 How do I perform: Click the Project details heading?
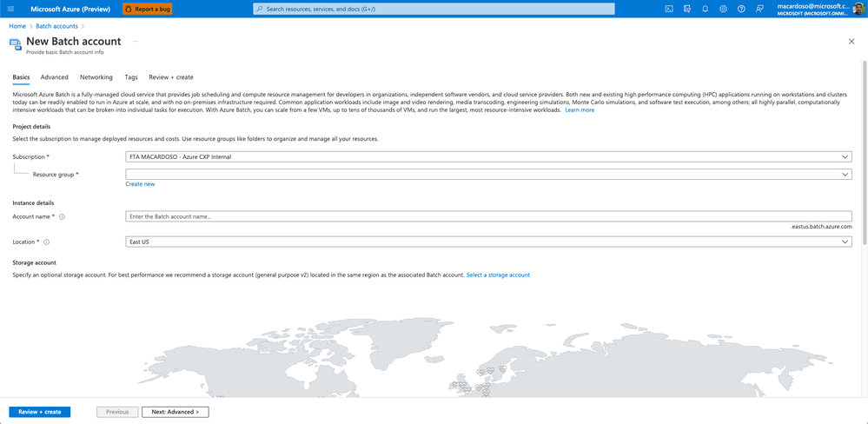[31, 127]
